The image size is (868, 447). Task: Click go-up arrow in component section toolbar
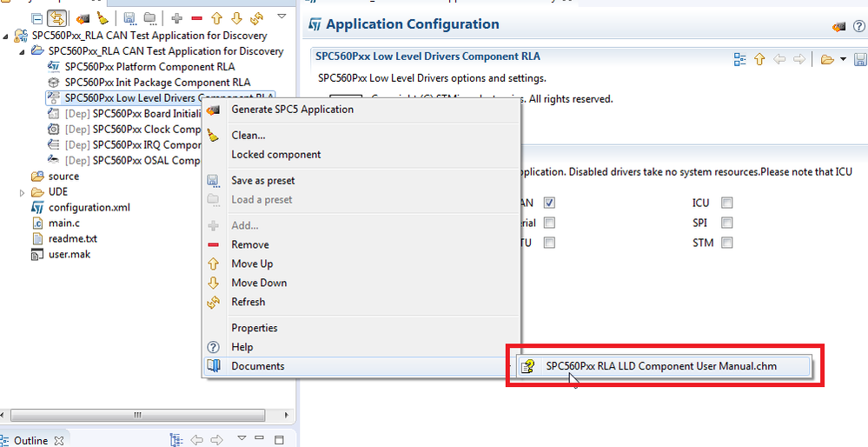coord(759,59)
